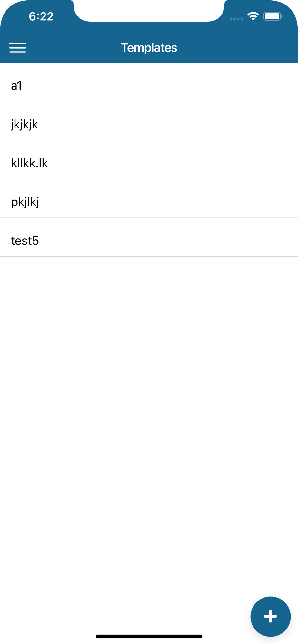Screen dimensions: 298x644
Task: Open the hamburger navigation menu
Action: 18,48
